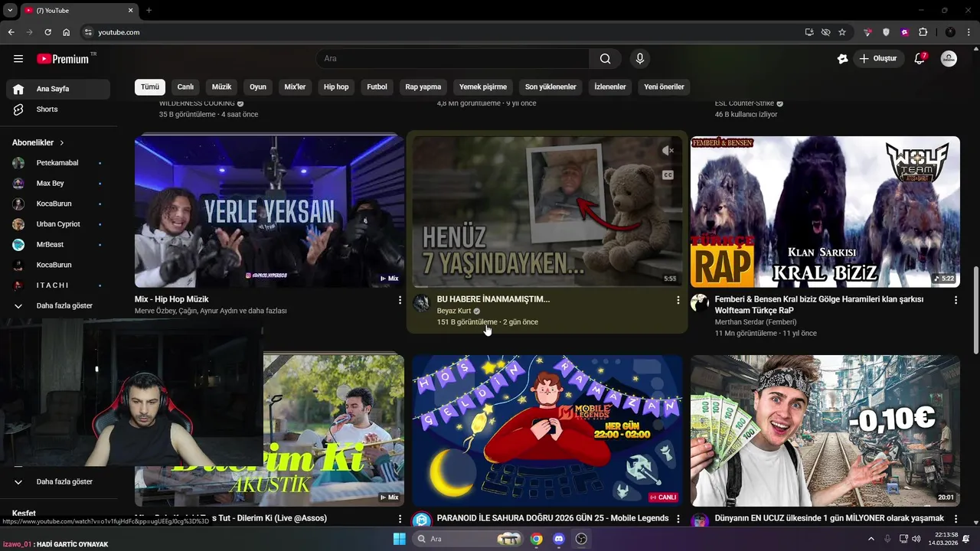Click Merthan Serdar (Femberi) channel avatar
The width and height of the screenshot is (980, 551).
699,303
